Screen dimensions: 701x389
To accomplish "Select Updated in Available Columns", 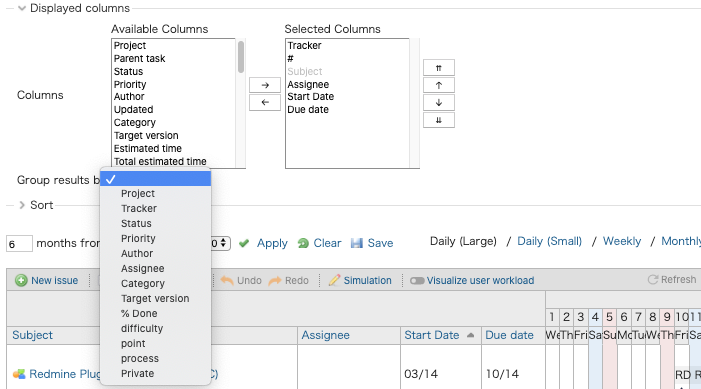I will pyautogui.click(x=133, y=110).
